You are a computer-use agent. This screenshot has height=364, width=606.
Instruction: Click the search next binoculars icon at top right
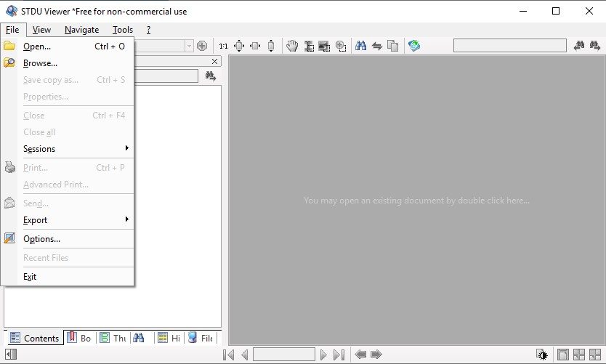595,46
